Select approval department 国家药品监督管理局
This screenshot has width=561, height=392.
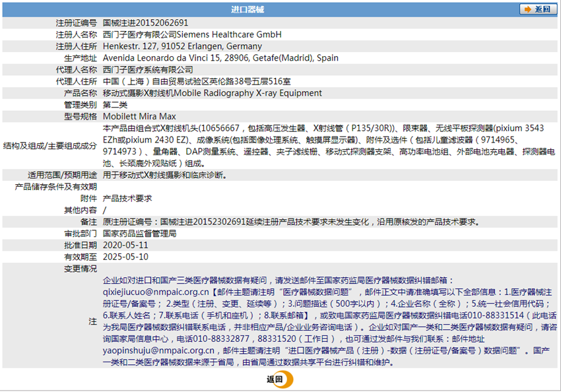(x=139, y=234)
